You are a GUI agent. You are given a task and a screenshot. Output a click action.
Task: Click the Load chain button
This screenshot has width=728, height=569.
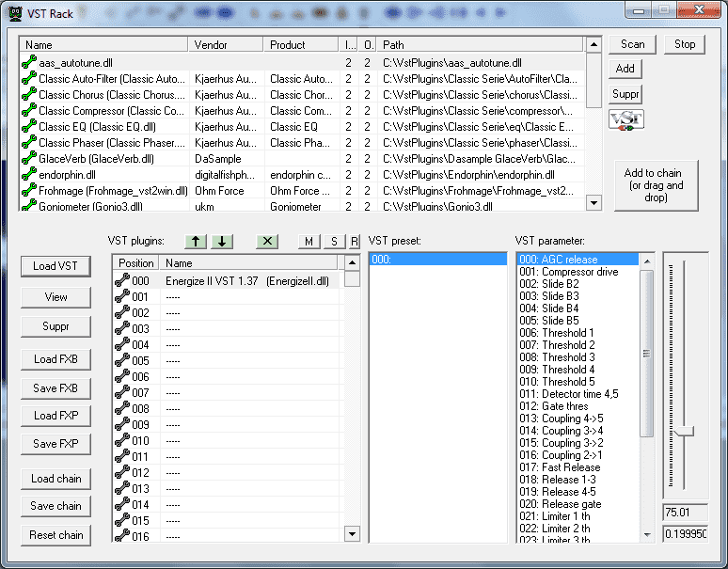[55, 479]
